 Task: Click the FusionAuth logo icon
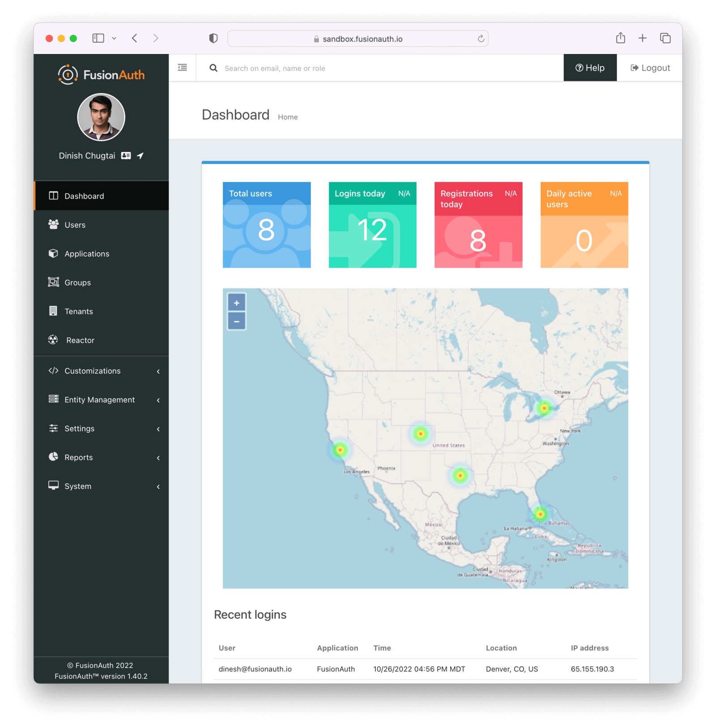[x=68, y=74]
